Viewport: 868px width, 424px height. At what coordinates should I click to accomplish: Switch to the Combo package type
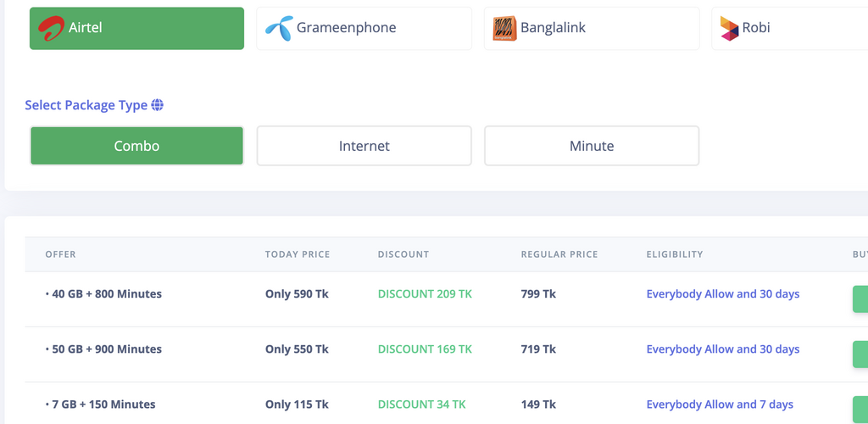pos(136,146)
